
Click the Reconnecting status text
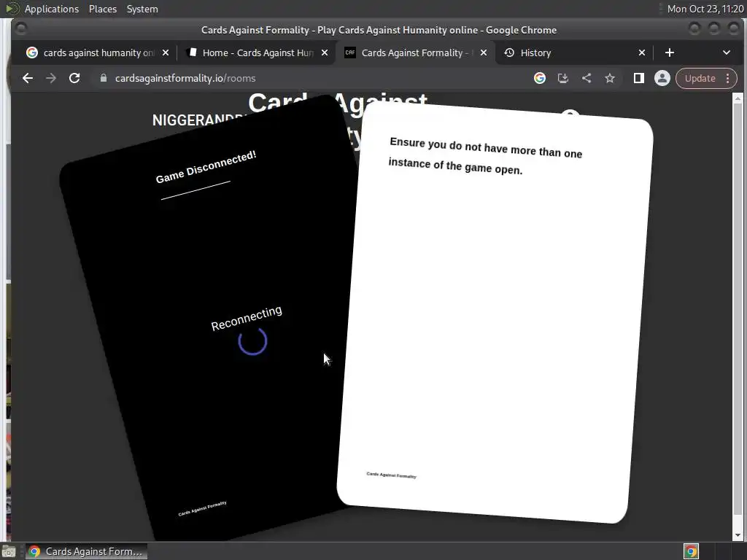coord(247,318)
